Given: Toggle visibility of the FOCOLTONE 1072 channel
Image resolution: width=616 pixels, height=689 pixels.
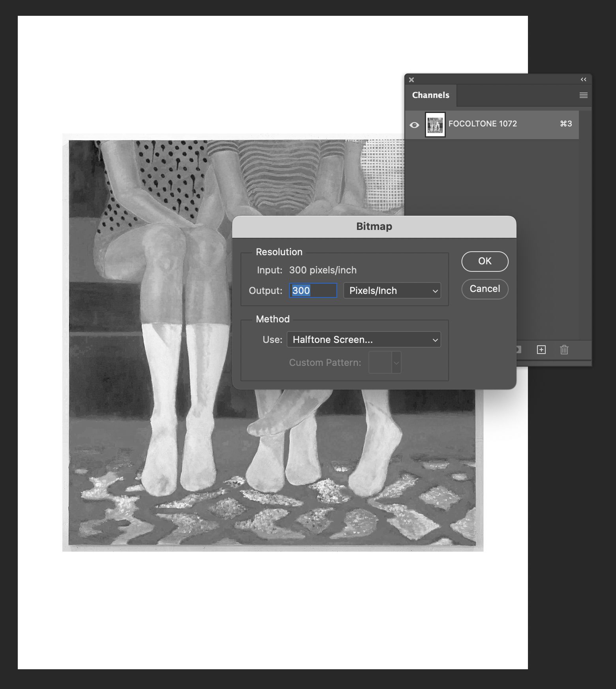Looking at the screenshot, I should click(414, 125).
